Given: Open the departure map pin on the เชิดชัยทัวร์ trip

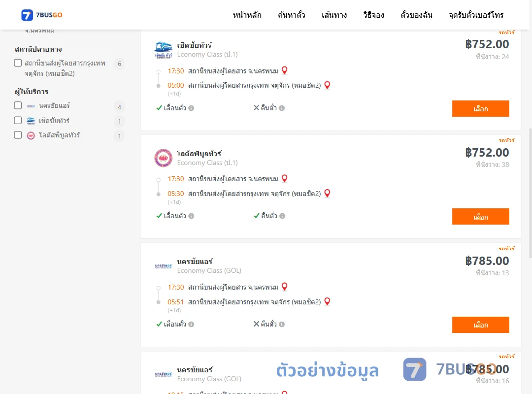Looking at the screenshot, I should pyautogui.click(x=285, y=70).
